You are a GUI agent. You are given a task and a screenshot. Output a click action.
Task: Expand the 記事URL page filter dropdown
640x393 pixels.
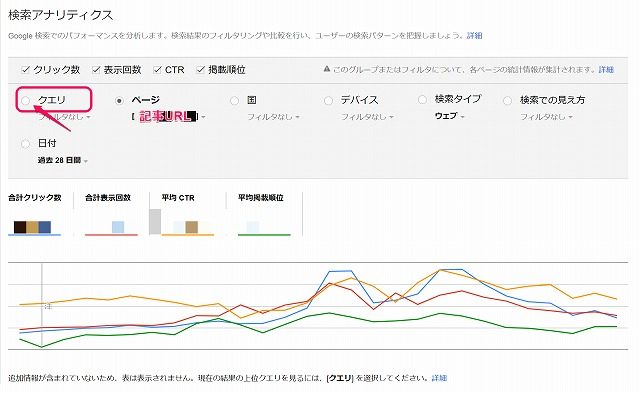click(169, 117)
